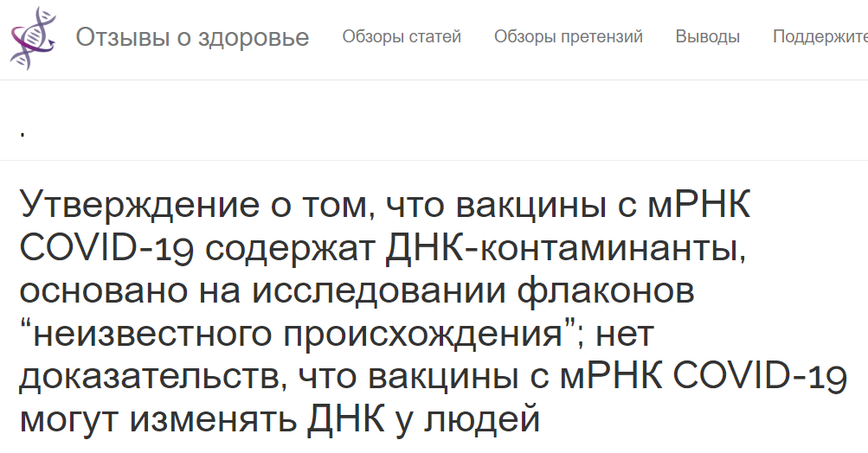
Task: Open the Отзывы о здоровье home link
Action: pos(192,38)
